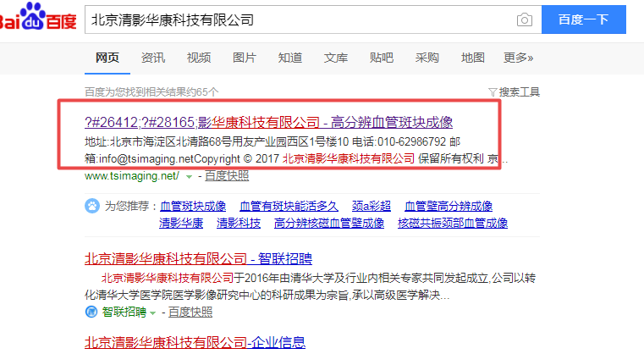Expand the 更多» menu
This screenshot has width=644, height=354.
[518, 58]
